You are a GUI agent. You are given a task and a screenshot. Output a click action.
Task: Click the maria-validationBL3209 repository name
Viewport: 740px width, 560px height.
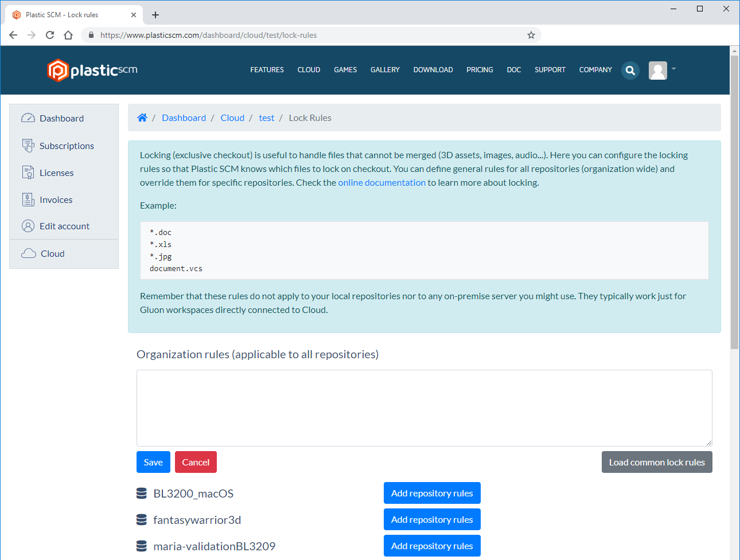tap(214, 546)
